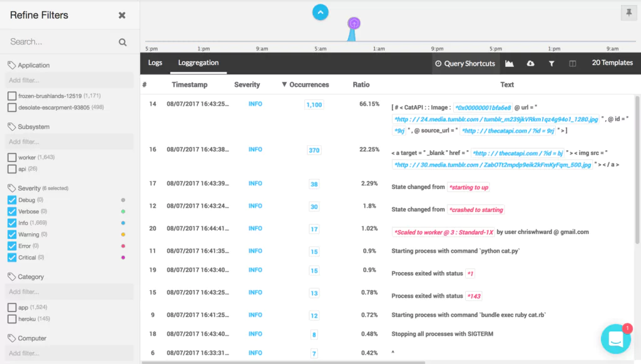Click the green Verbose color dot
Viewport: 641px width, 364px height.
(x=123, y=211)
